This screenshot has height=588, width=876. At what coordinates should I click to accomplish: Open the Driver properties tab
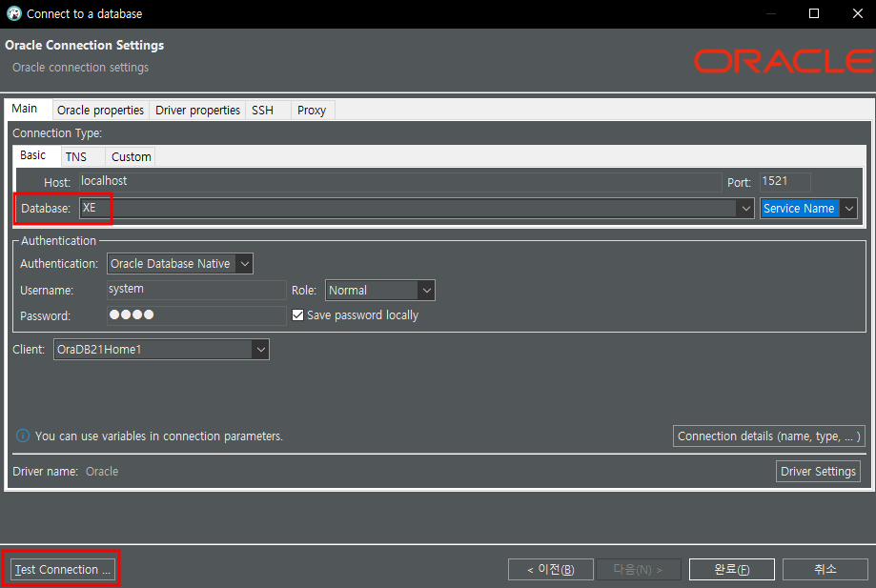point(197,110)
